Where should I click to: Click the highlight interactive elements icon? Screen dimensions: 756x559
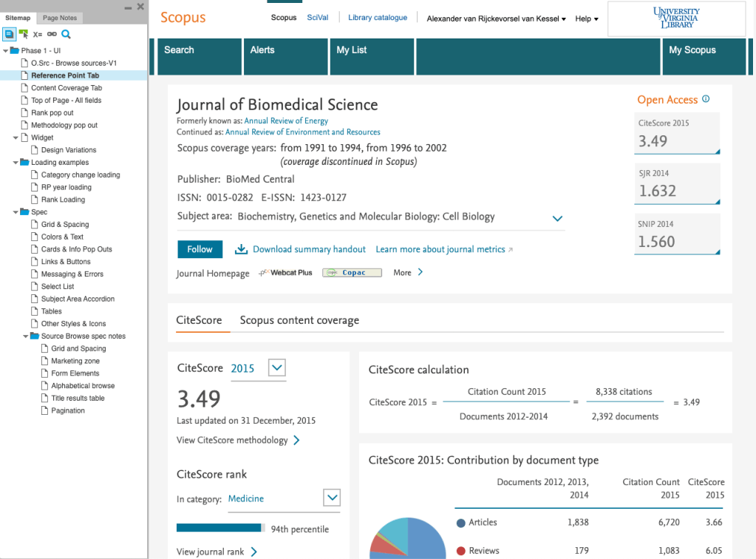[23, 34]
